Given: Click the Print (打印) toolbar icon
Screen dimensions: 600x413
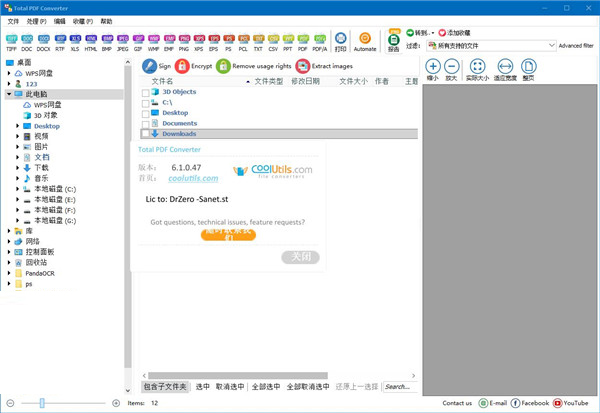Looking at the screenshot, I should (341, 42).
